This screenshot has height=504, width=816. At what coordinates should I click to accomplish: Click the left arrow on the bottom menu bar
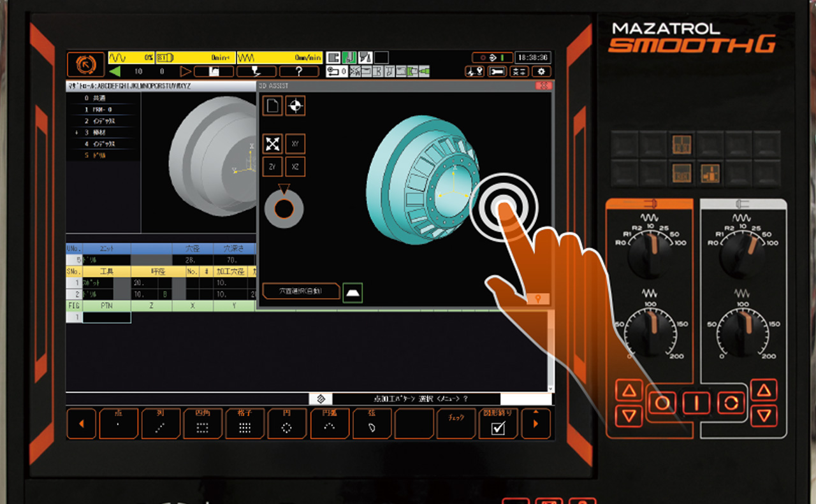pos(81,424)
